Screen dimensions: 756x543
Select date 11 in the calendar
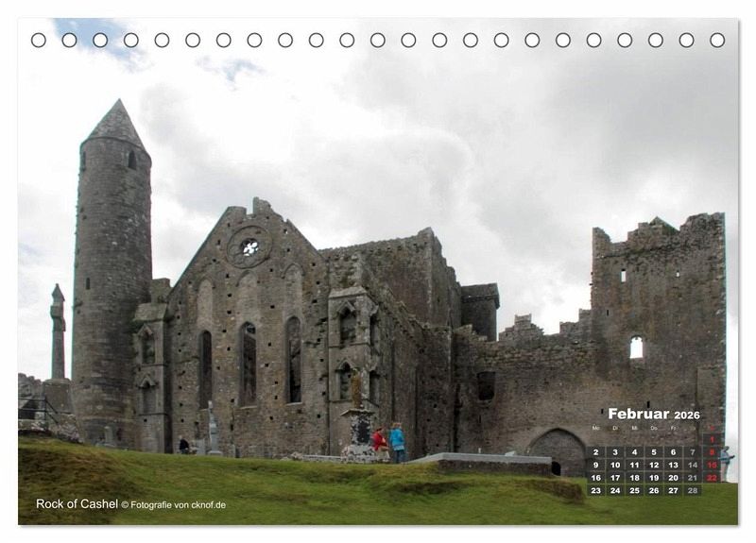pos(634,465)
